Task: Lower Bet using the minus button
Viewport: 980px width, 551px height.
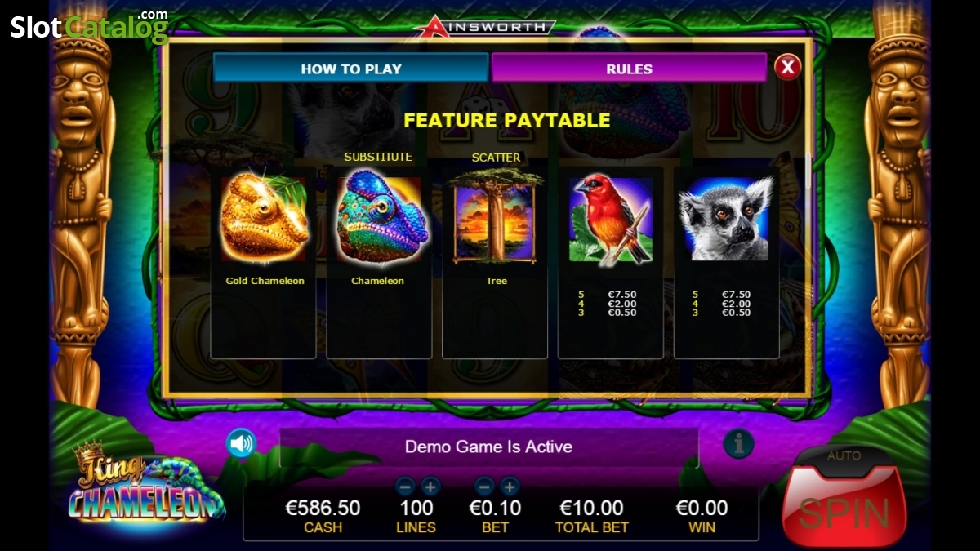Action: [x=484, y=487]
